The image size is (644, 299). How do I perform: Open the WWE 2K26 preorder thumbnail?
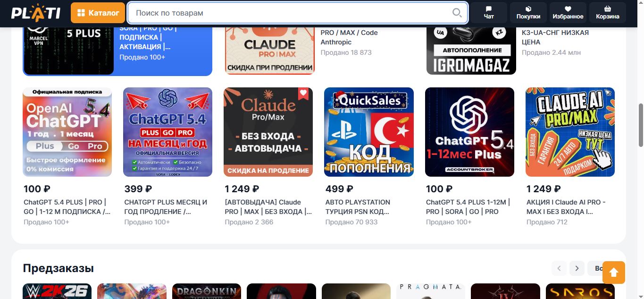[57, 291]
